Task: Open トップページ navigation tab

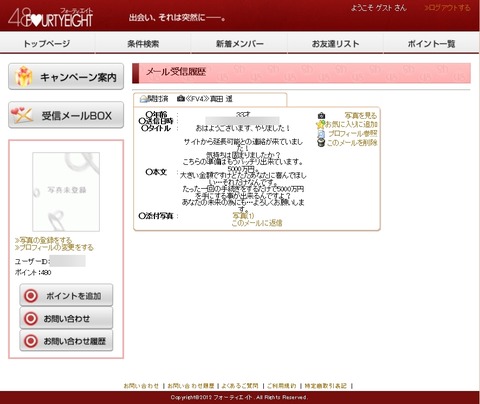Action: click(x=47, y=44)
